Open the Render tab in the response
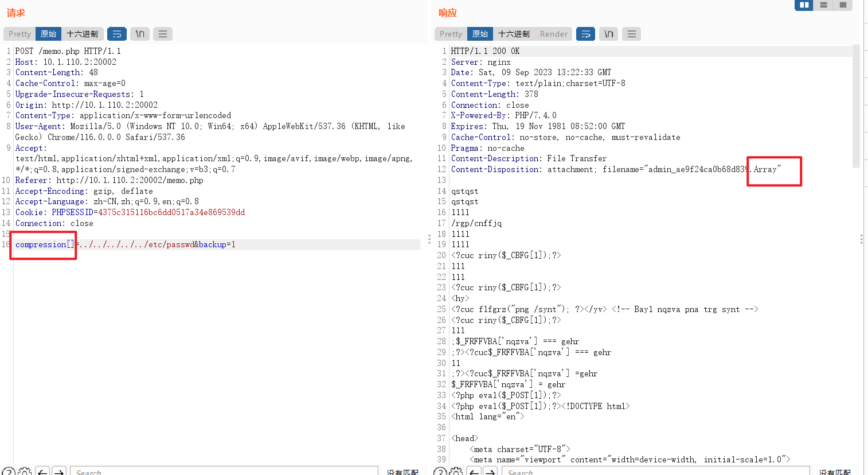This screenshot has width=868, height=475. click(x=554, y=34)
